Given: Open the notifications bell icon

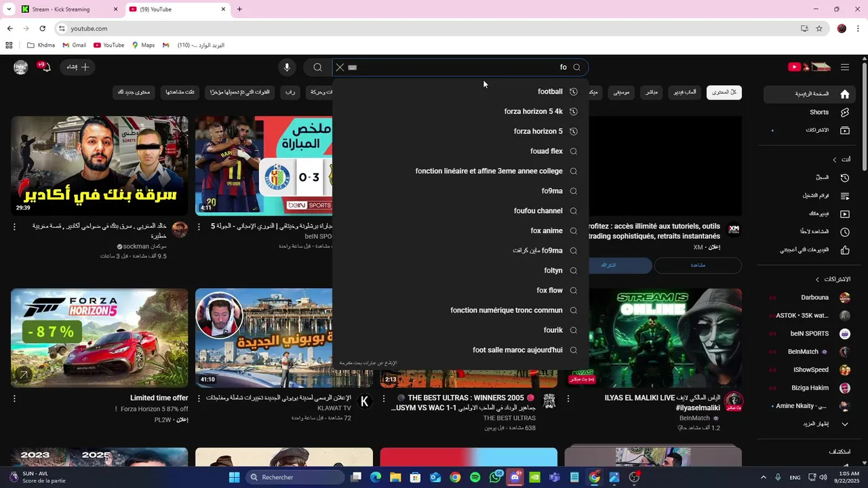Looking at the screenshot, I should point(45,67).
